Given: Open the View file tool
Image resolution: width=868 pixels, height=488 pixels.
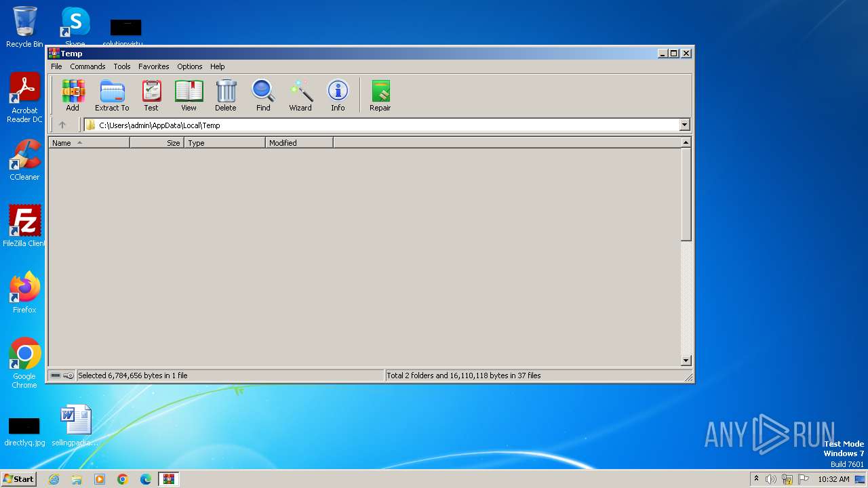Looking at the screenshot, I should click(189, 96).
